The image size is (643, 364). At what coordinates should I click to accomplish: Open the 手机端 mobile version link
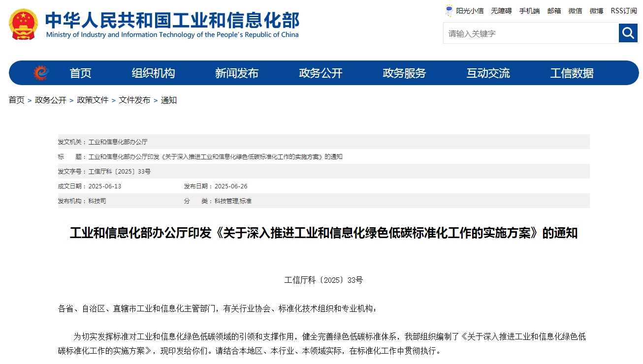coord(529,10)
